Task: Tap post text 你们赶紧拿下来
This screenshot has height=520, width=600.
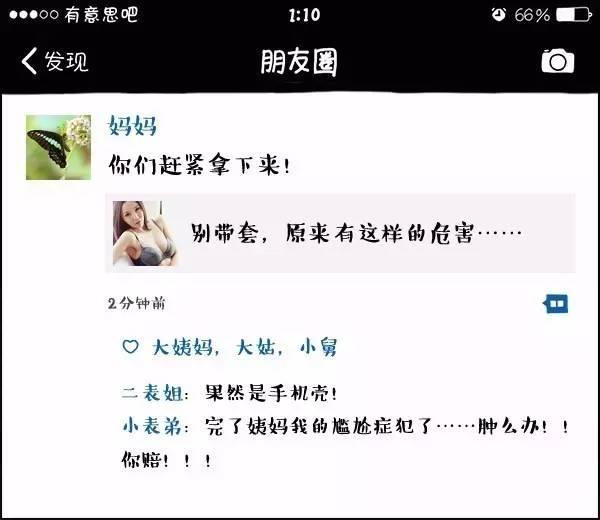Action: click(199, 165)
